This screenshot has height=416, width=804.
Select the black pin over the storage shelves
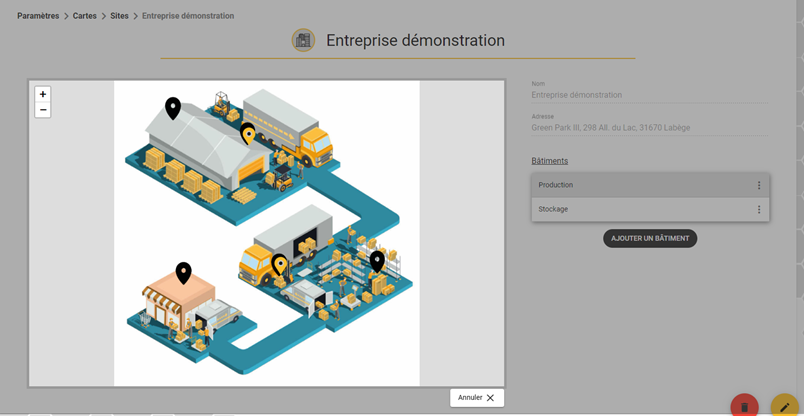(377, 262)
